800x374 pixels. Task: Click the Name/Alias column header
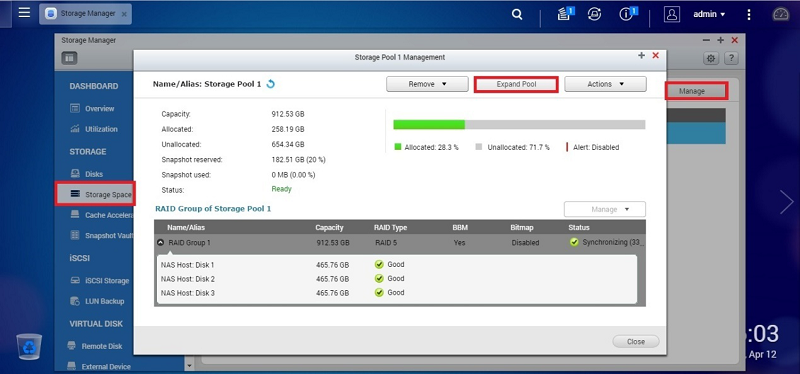pyautogui.click(x=186, y=228)
